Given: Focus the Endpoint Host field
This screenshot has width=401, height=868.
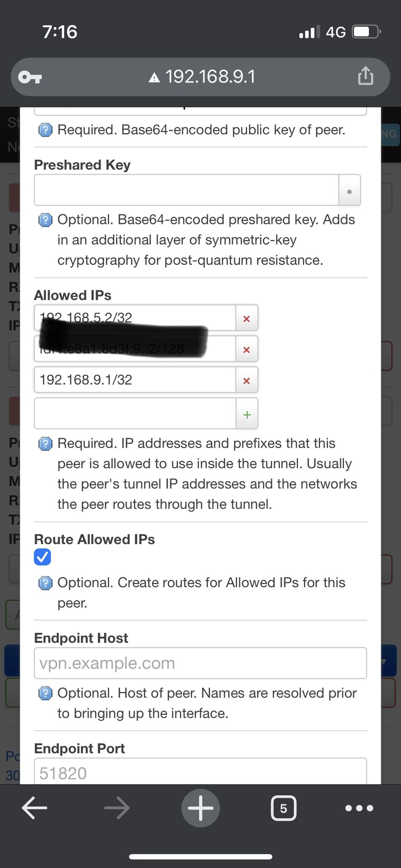Looking at the screenshot, I should (200, 663).
